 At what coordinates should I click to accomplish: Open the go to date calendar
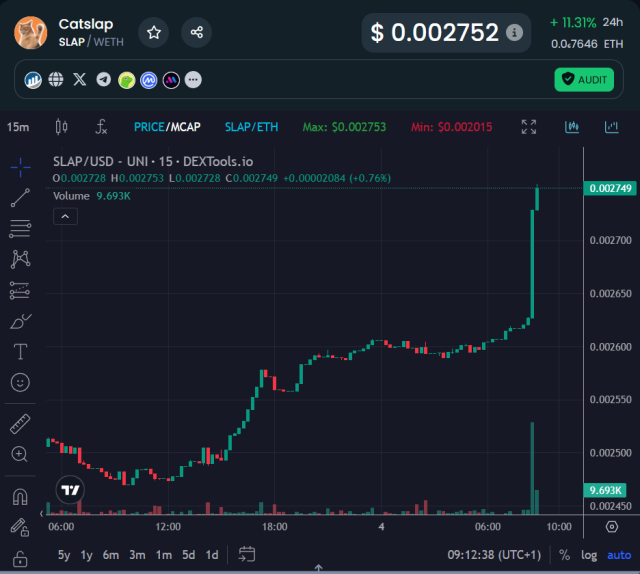[247, 555]
